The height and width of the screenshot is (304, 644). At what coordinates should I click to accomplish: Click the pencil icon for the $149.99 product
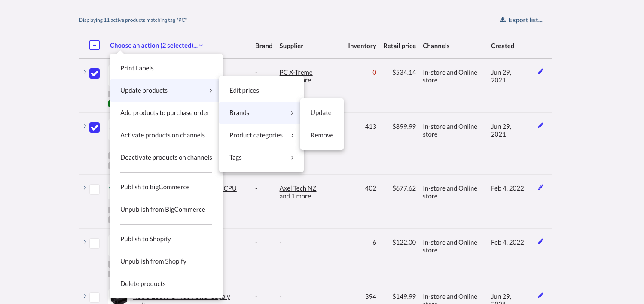click(540, 295)
